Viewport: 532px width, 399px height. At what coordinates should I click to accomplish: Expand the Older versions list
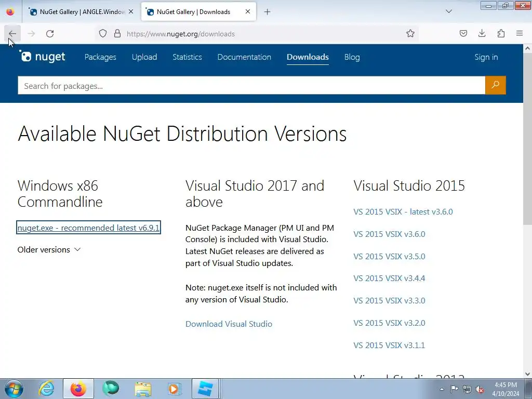[49, 250]
